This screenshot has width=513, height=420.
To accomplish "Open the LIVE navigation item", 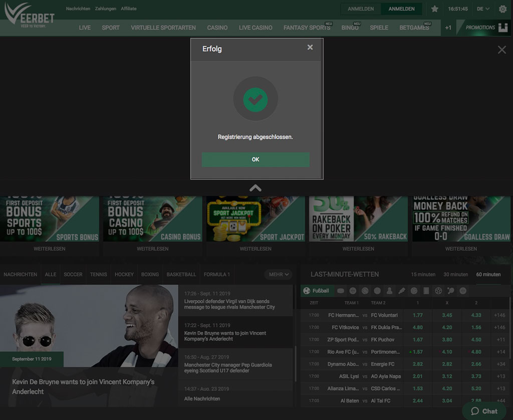I will click(x=85, y=28).
